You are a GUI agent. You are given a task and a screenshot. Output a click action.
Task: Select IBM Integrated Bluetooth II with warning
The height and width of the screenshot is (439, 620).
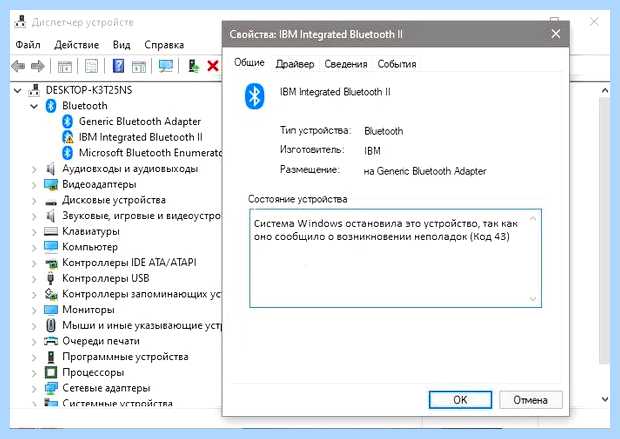tap(140, 137)
